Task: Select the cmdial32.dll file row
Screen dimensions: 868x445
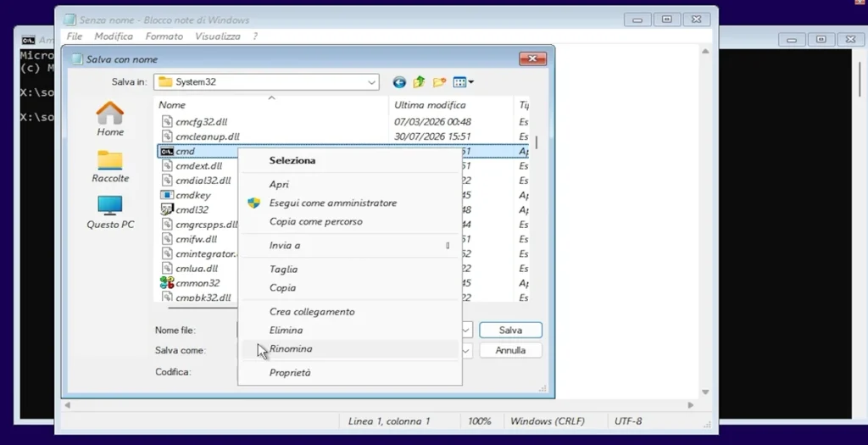Action: pos(198,181)
